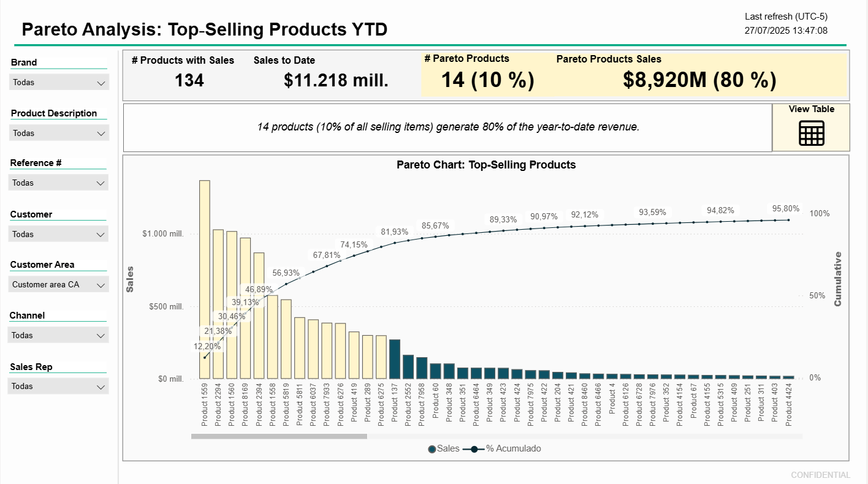
Task: Click the insight text about 14 products
Action: (486, 127)
